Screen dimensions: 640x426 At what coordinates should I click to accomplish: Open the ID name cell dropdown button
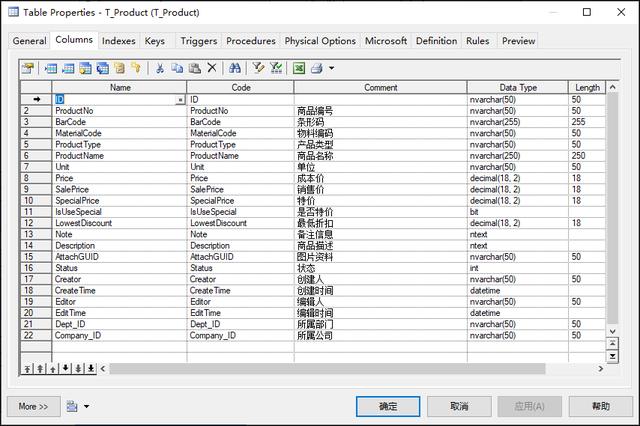click(180, 100)
